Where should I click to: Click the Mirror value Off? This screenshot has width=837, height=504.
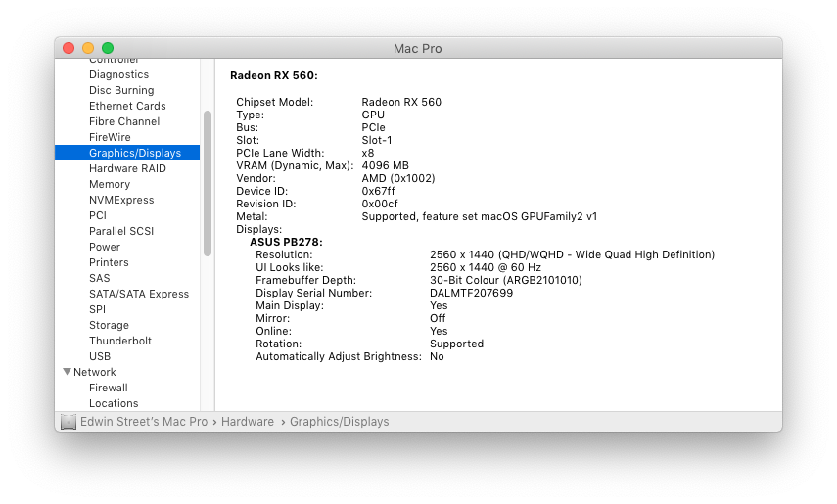click(438, 318)
